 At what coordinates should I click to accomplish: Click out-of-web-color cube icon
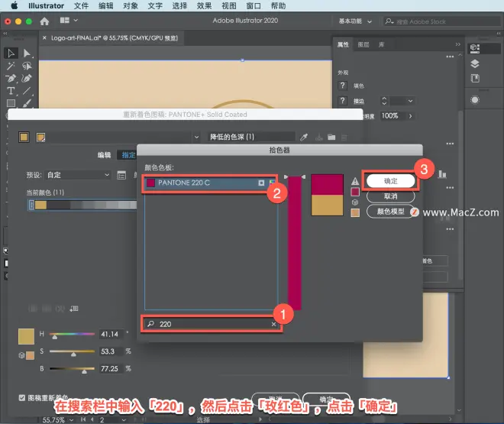coord(355,202)
